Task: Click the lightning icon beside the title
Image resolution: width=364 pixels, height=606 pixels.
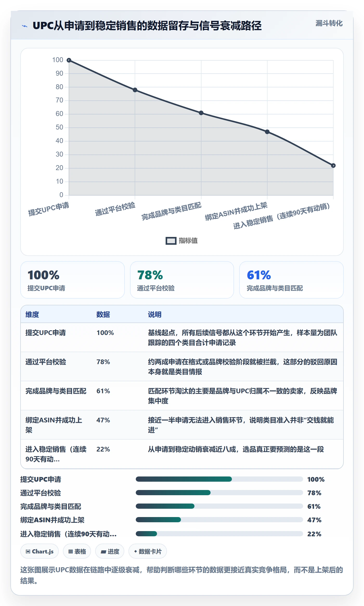Action: [25, 26]
